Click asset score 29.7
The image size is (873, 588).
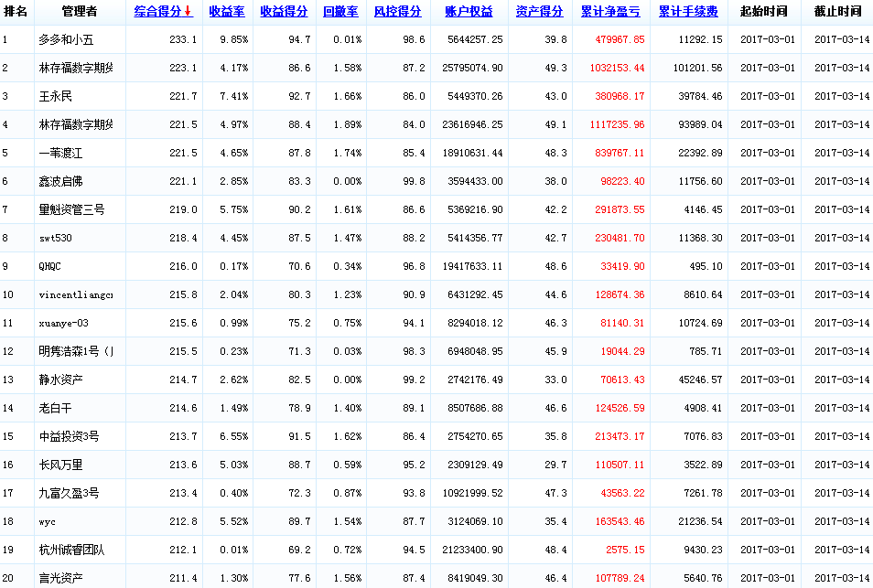tap(555, 465)
